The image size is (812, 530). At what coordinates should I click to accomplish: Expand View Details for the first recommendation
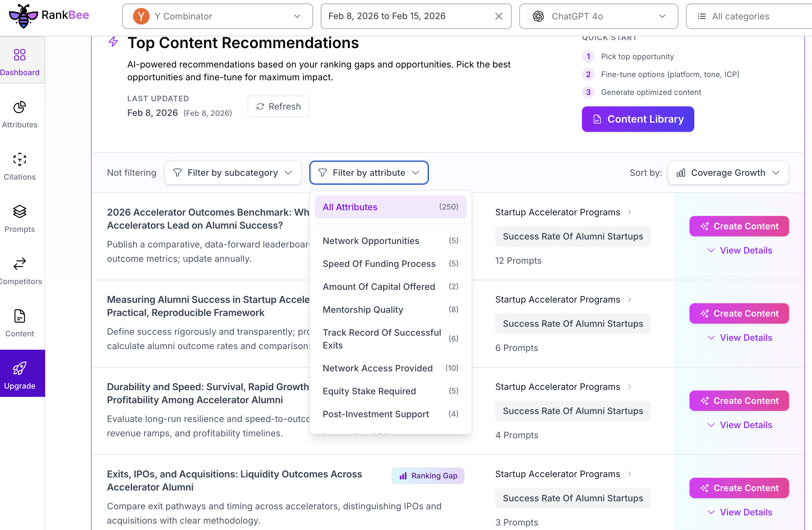coord(739,250)
